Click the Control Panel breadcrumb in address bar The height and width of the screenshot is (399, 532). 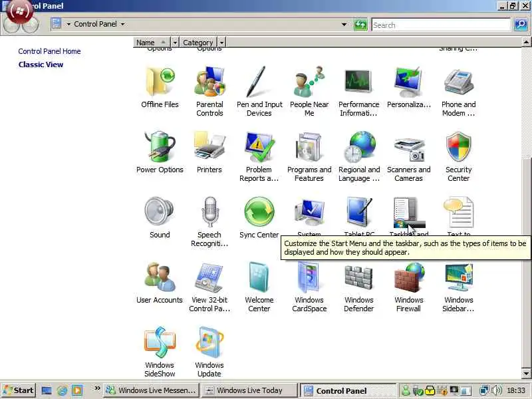(95, 24)
